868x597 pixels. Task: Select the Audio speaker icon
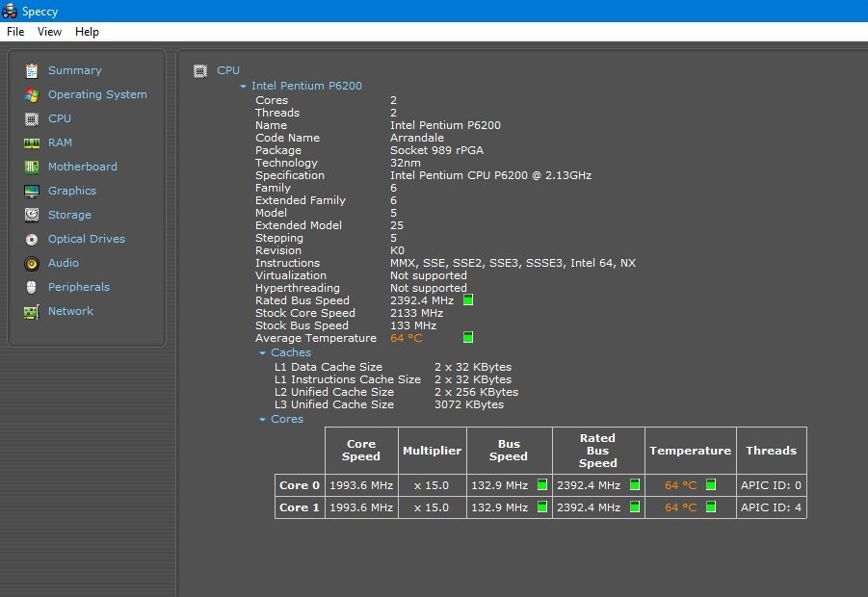[32, 264]
